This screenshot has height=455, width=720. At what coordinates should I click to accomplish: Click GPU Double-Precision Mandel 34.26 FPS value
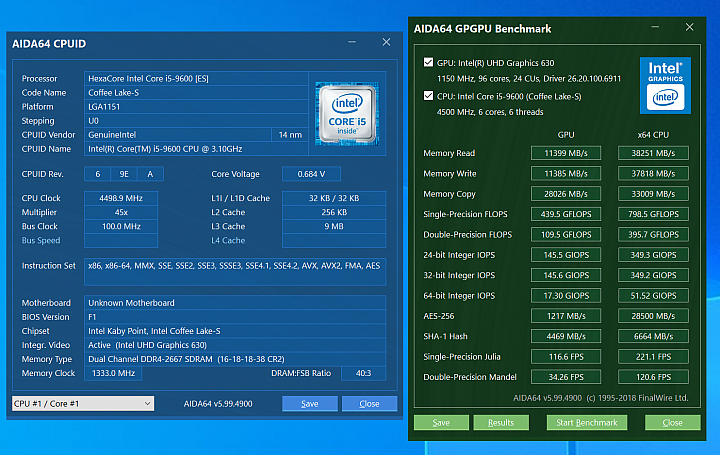coord(566,377)
